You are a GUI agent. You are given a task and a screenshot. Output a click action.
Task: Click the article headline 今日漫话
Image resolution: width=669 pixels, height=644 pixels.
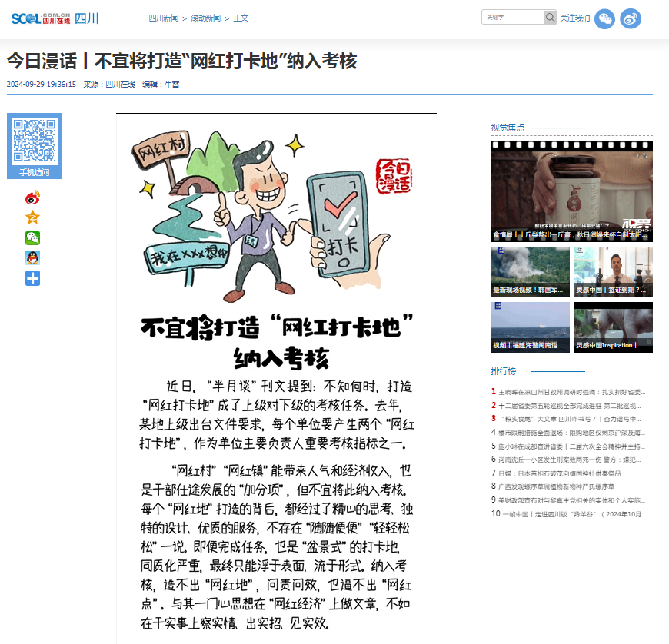coord(181,61)
